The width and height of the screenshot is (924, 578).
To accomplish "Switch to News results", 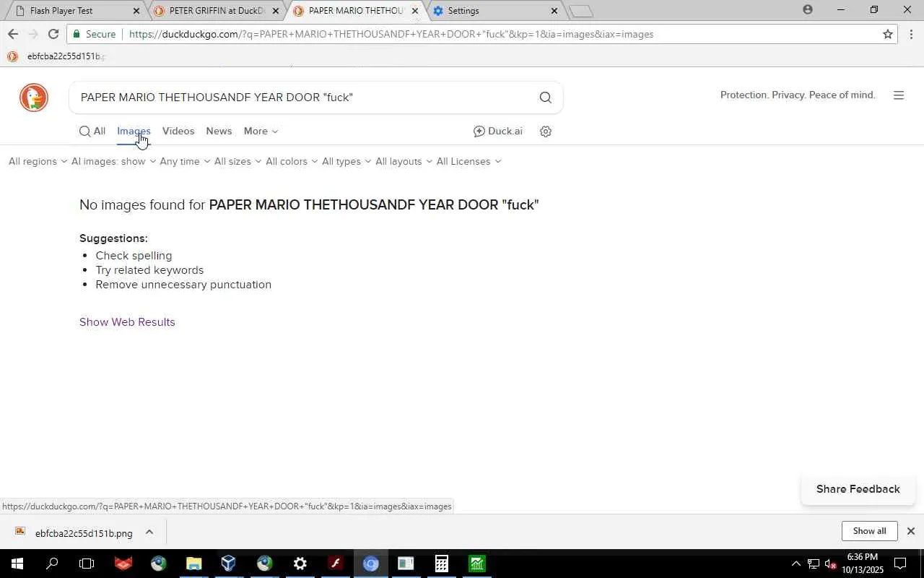I will tap(219, 131).
